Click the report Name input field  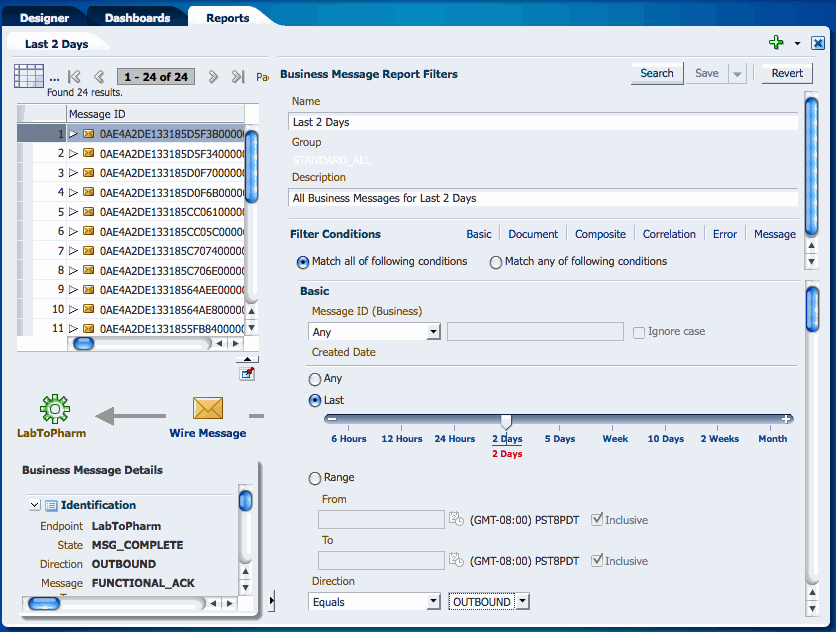coord(543,122)
